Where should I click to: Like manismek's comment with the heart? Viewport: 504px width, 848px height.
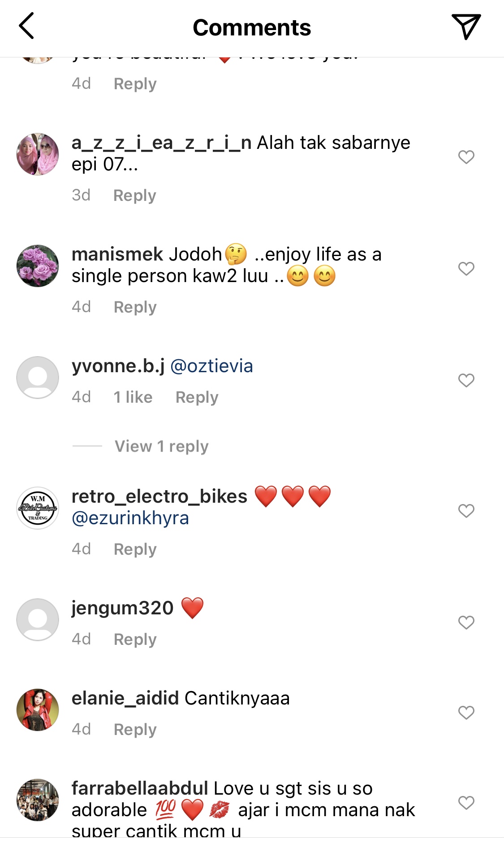click(466, 269)
